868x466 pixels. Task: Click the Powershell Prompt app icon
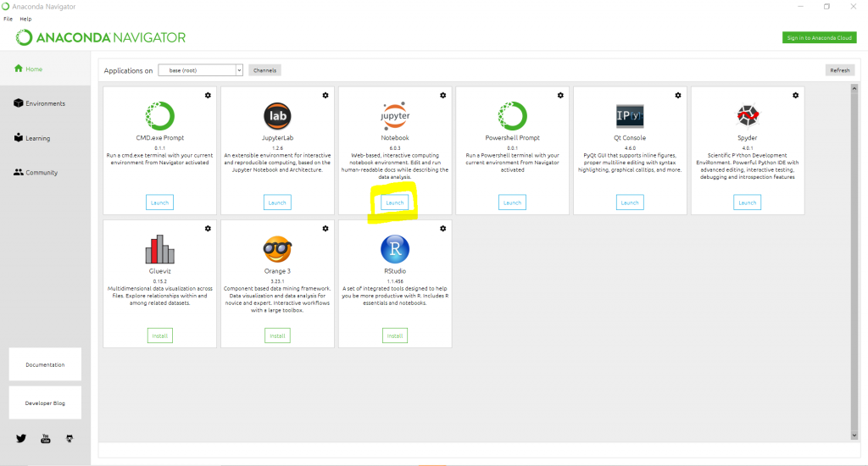pos(512,116)
